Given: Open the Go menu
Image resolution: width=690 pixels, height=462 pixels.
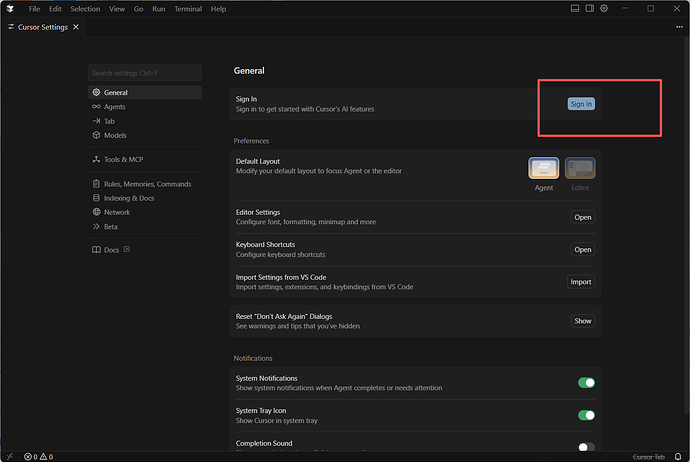Looking at the screenshot, I should tap(138, 9).
